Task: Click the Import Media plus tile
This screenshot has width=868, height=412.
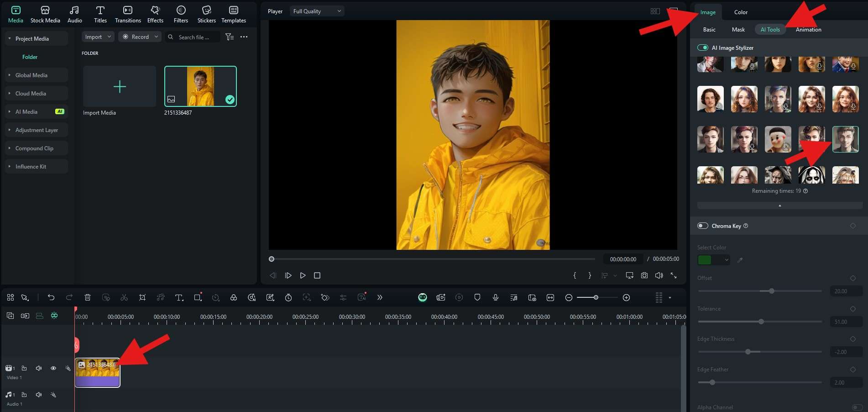Action: pos(120,87)
